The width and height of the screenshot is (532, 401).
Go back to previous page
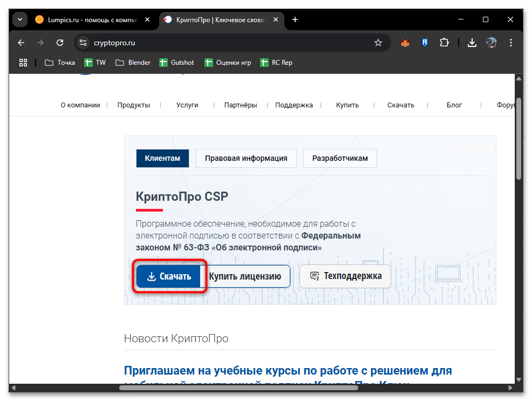click(x=21, y=43)
